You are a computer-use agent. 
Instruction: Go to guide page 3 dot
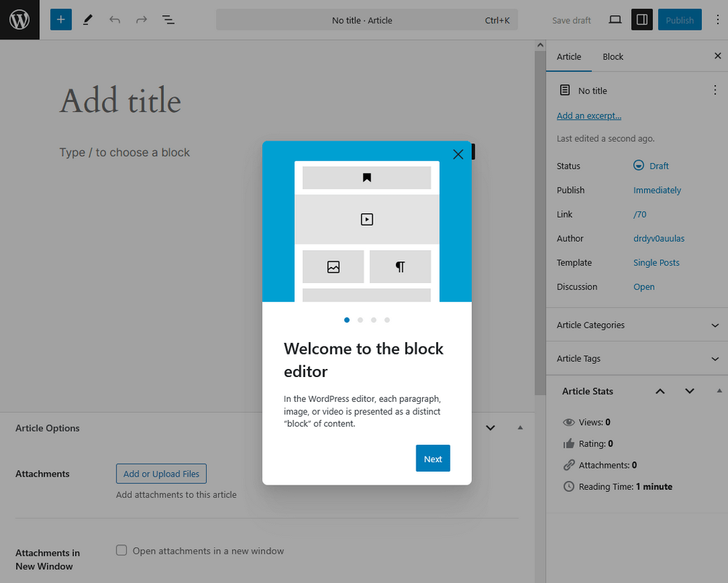click(x=373, y=320)
